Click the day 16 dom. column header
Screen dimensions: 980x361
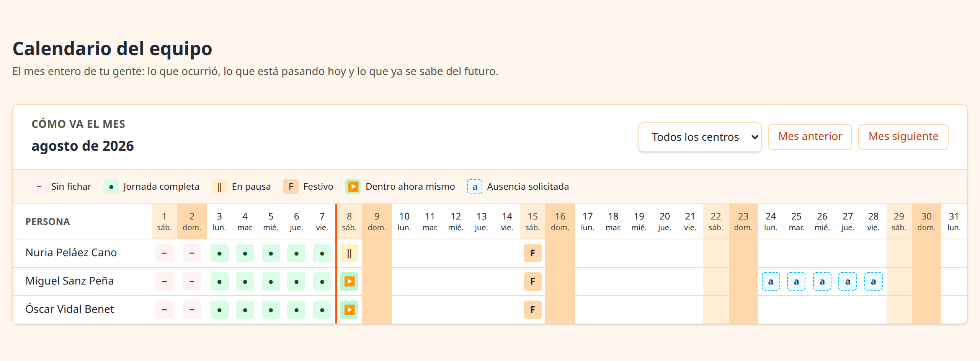click(x=560, y=221)
